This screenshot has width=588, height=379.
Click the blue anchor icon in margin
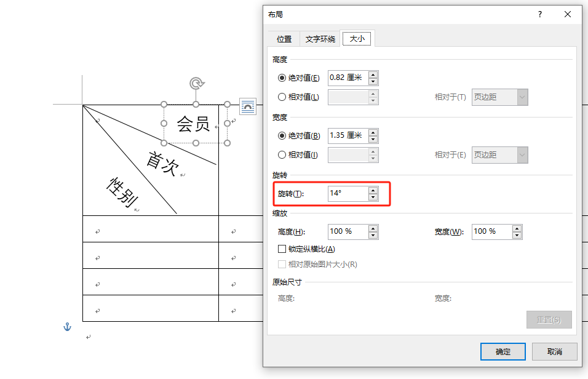point(68,327)
